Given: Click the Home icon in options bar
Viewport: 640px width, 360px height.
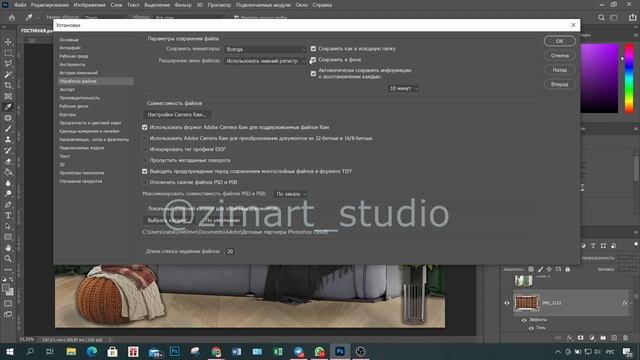Looking at the screenshot, I should click(x=12, y=18).
